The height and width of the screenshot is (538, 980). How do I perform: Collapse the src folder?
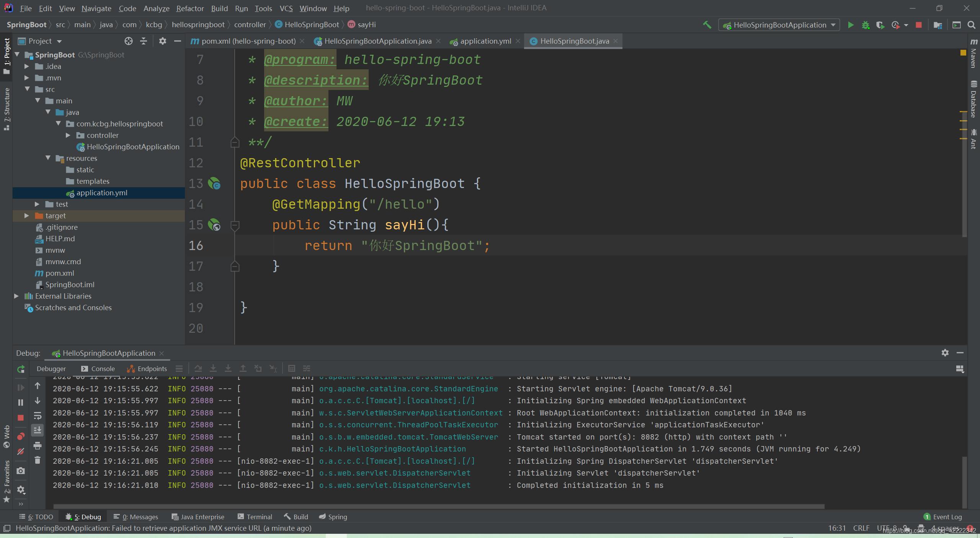(27, 89)
